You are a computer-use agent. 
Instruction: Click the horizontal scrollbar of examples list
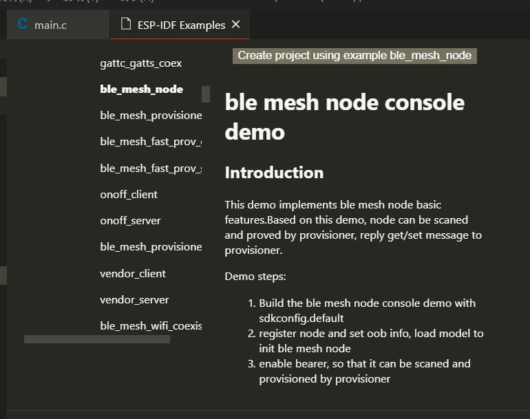click(97, 339)
